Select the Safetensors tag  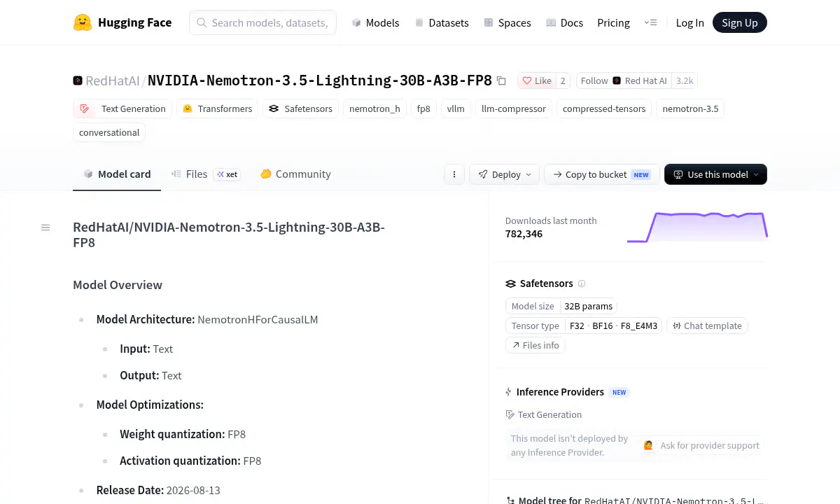click(301, 108)
